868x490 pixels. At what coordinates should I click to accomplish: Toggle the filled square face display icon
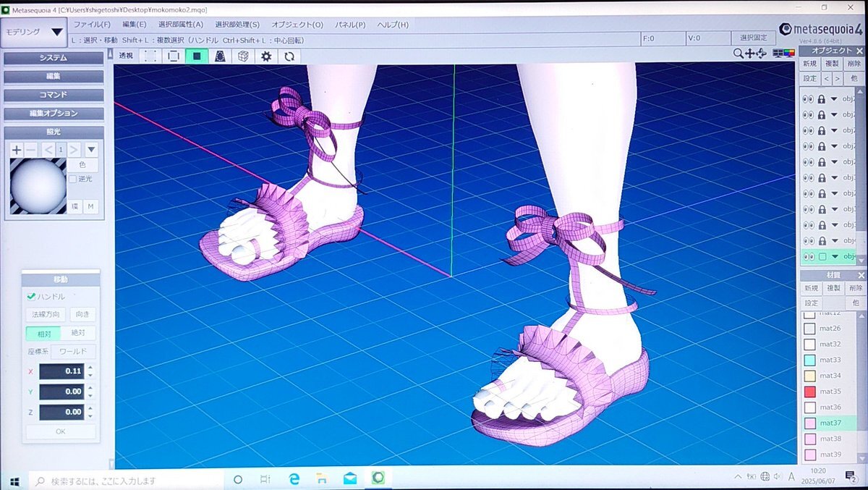tap(196, 56)
